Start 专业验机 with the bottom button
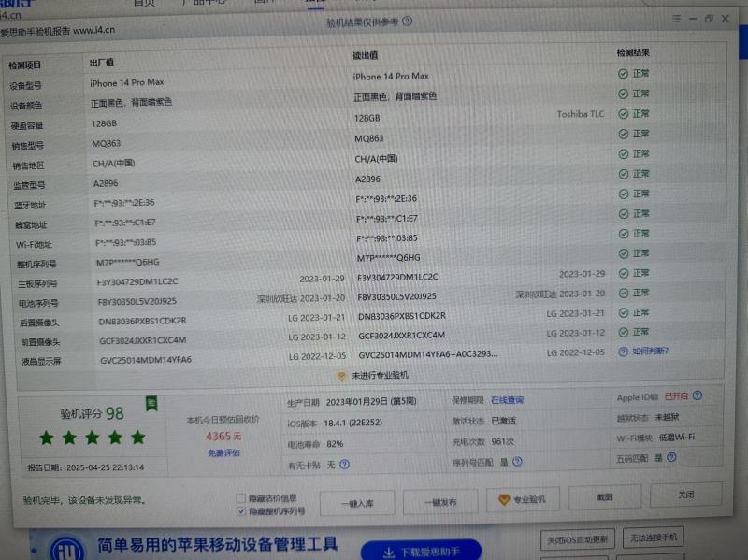 click(x=523, y=499)
